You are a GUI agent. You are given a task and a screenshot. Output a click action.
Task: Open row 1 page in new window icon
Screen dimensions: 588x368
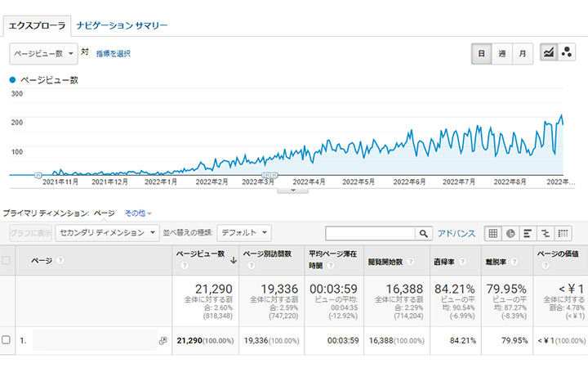163,340
